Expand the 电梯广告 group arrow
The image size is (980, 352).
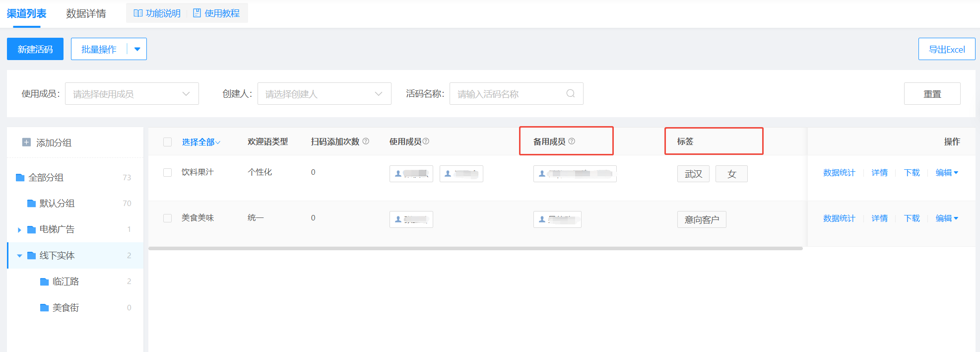[19, 229]
